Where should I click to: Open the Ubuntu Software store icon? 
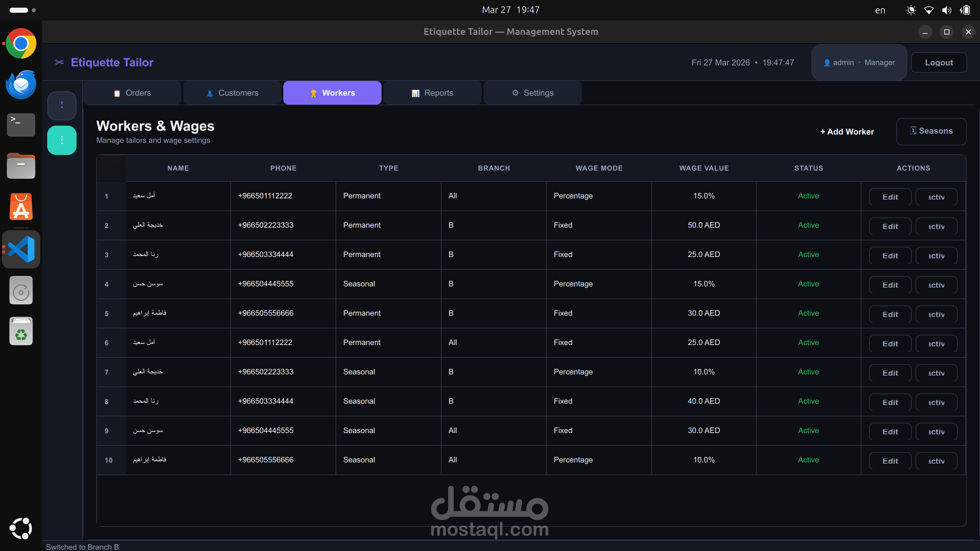point(21,207)
